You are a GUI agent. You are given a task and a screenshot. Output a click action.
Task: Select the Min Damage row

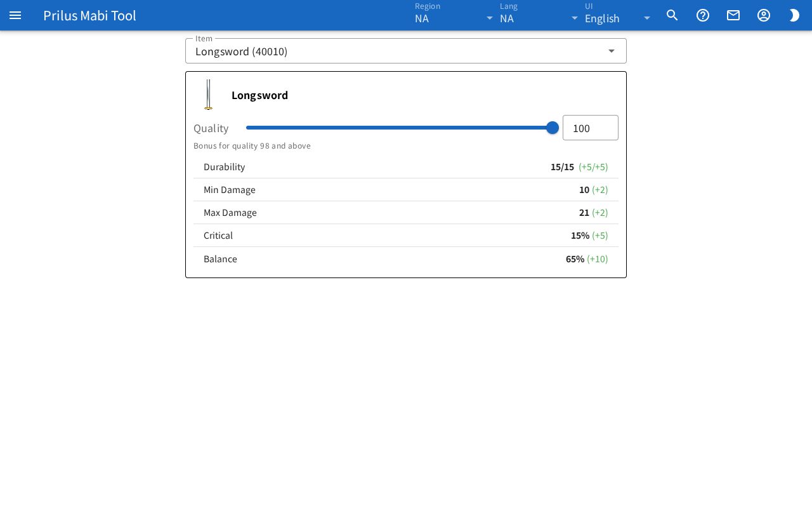pos(406,190)
